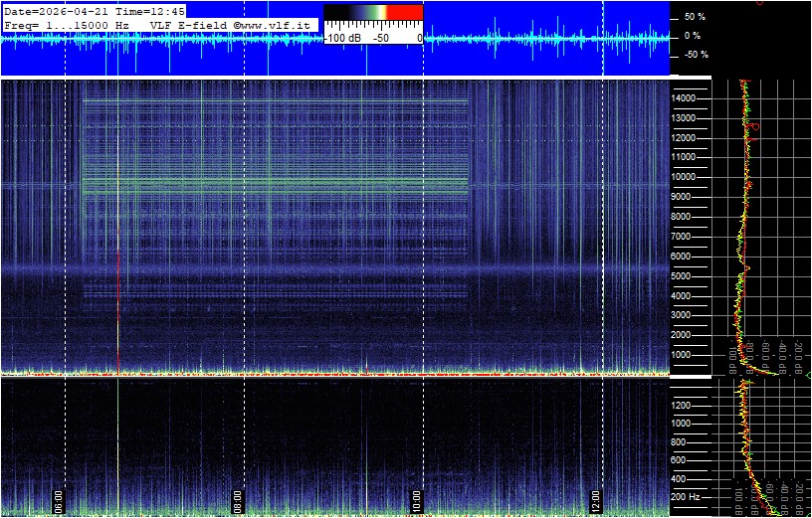Click the 13000 frequency axis label
The image size is (812, 518).
click(x=683, y=118)
